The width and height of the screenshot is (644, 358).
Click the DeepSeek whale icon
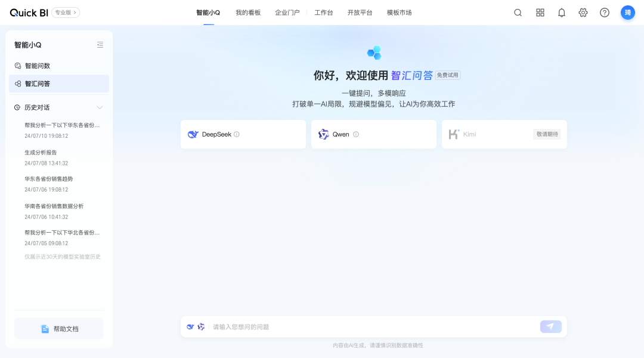pos(193,134)
